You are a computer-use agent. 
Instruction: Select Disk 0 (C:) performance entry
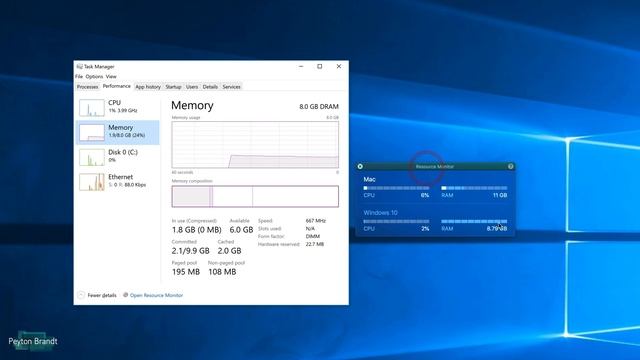point(118,157)
